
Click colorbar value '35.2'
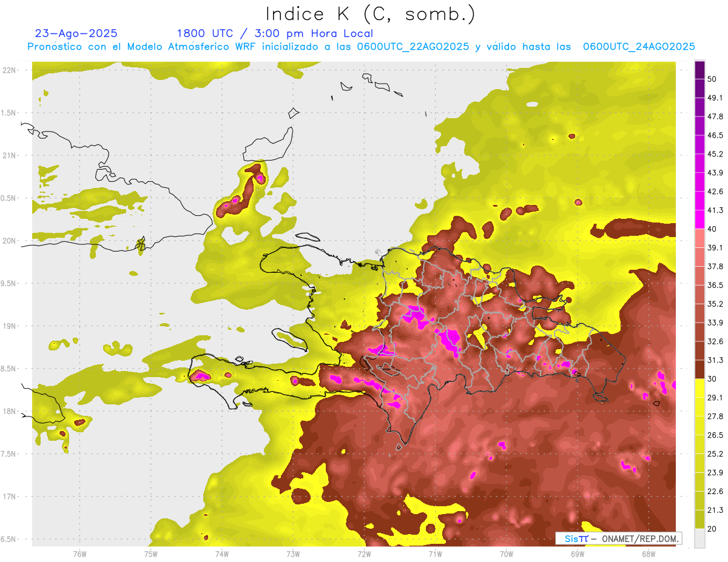point(715,304)
